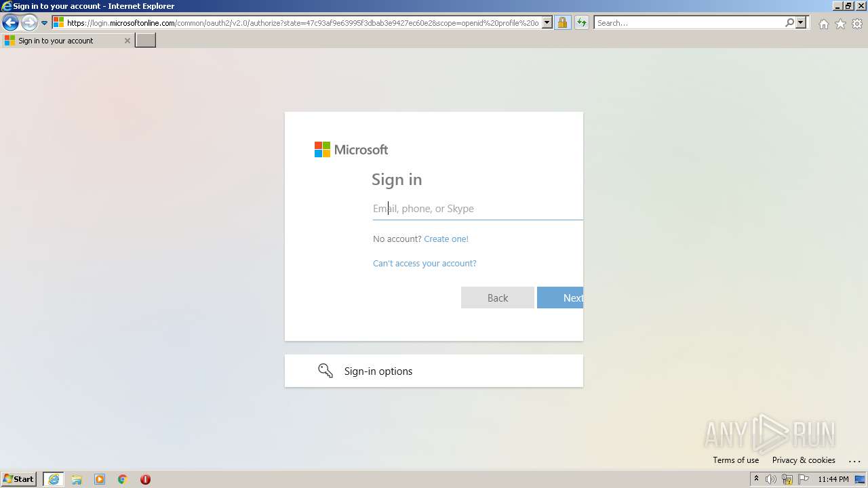
Task: Open the Privacy & cookies link
Action: click(x=804, y=460)
